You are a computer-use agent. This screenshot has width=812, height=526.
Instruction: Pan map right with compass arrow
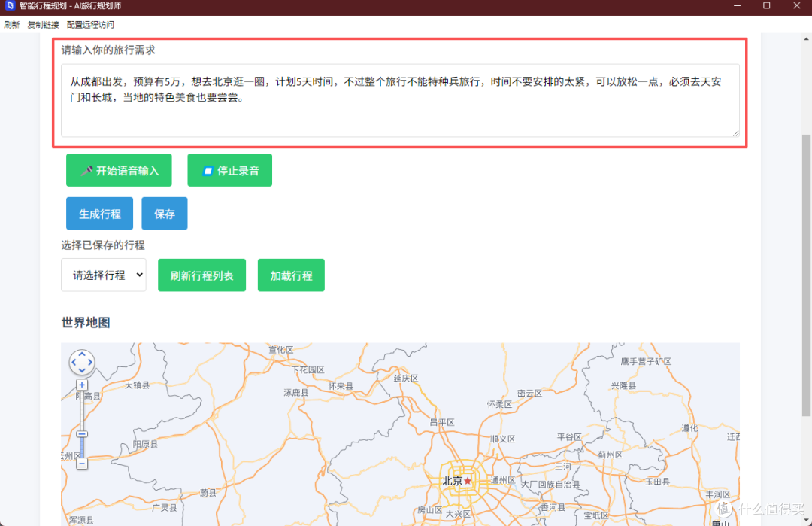pos(90,362)
